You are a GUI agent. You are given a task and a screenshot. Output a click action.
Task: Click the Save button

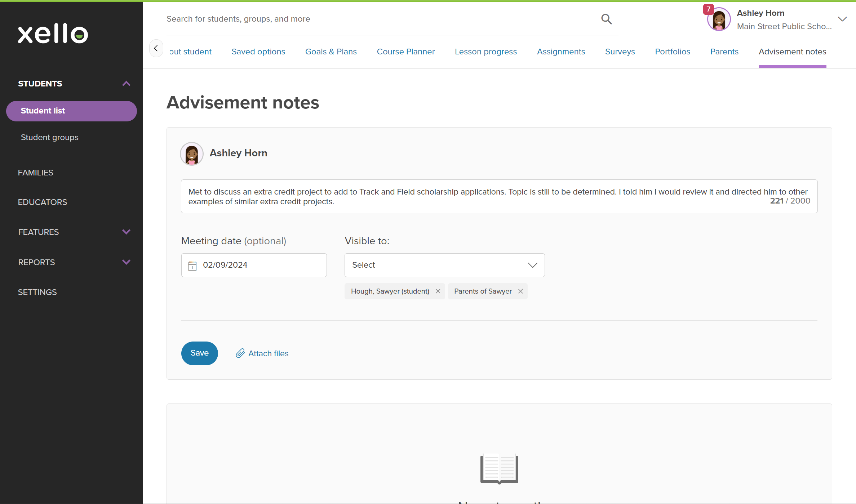[x=200, y=353]
